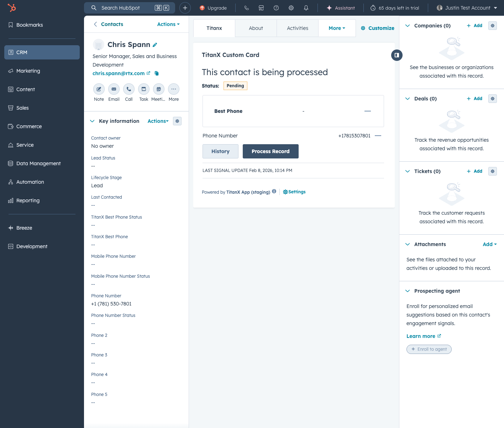Open Key information section gear settings

coord(177,121)
